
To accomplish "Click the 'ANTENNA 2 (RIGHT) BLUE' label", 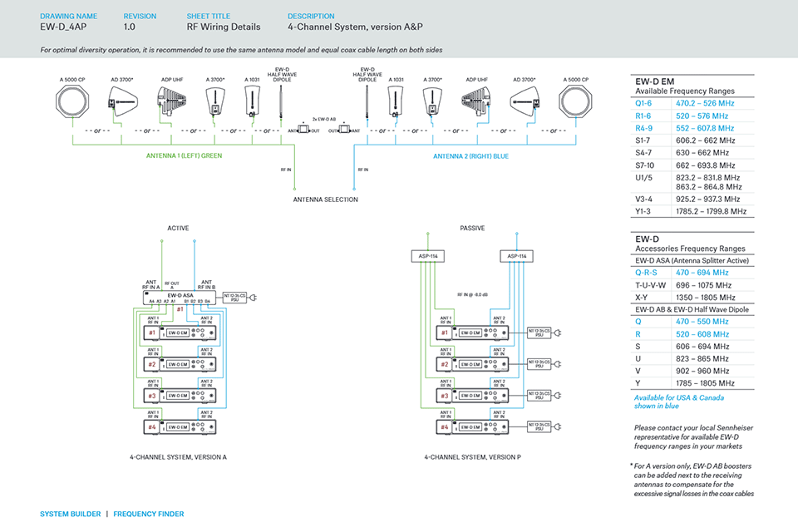I will 470,156.
